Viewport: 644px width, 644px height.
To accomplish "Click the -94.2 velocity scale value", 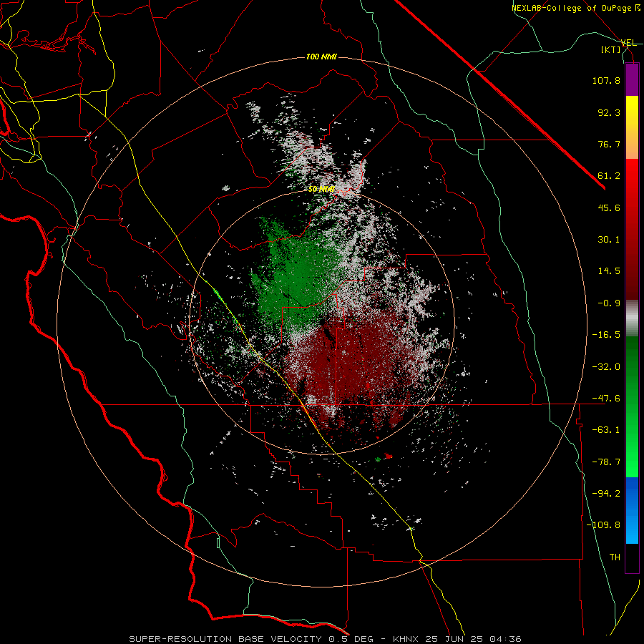I will [x=606, y=494].
